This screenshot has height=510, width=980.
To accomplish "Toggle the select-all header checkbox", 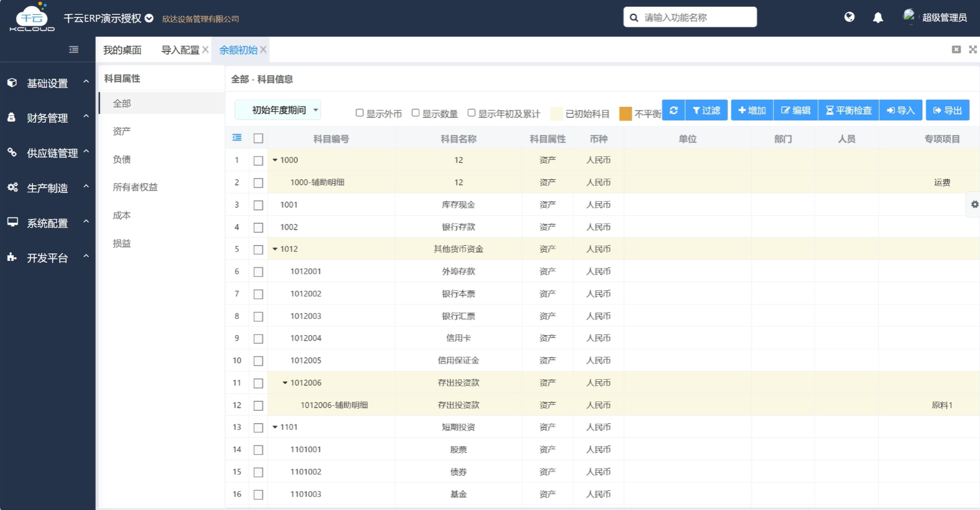I will (258, 138).
